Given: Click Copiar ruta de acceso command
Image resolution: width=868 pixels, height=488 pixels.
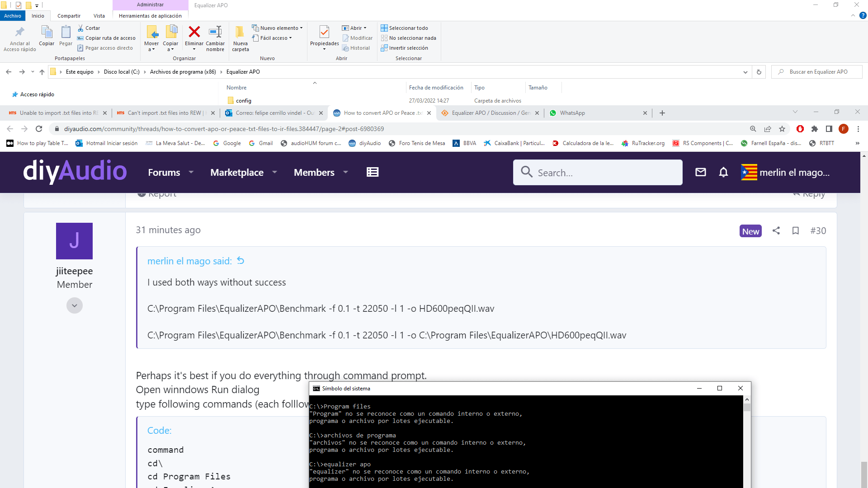Looking at the screenshot, I should pyautogui.click(x=106, y=38).
